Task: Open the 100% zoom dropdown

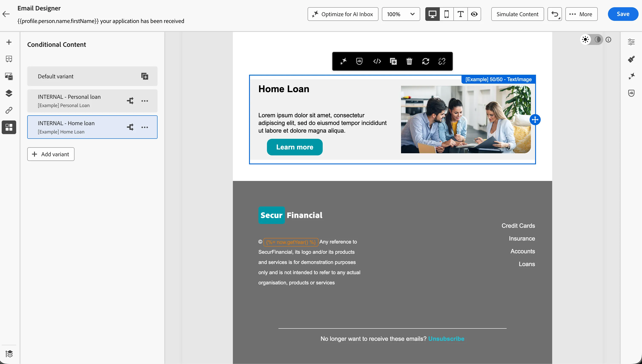Action: click(401, 14)
